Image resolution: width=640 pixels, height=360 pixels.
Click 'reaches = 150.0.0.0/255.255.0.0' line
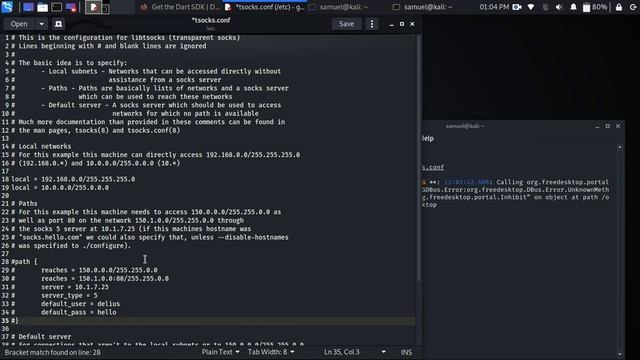click(99, 270)
